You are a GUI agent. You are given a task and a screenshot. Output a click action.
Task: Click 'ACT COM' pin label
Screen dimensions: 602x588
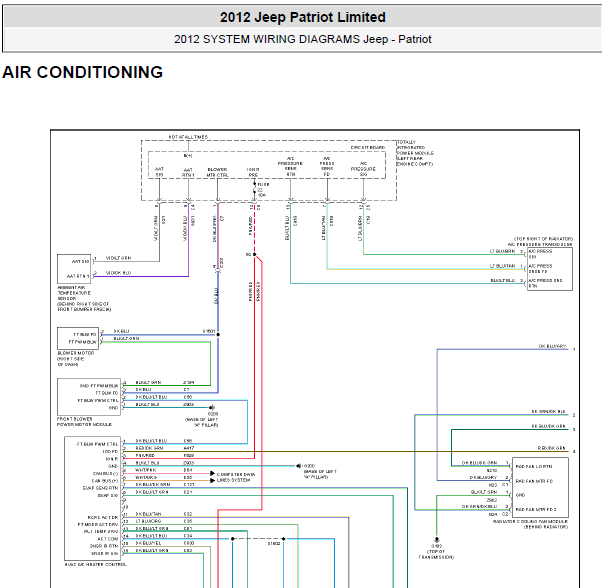108,539
